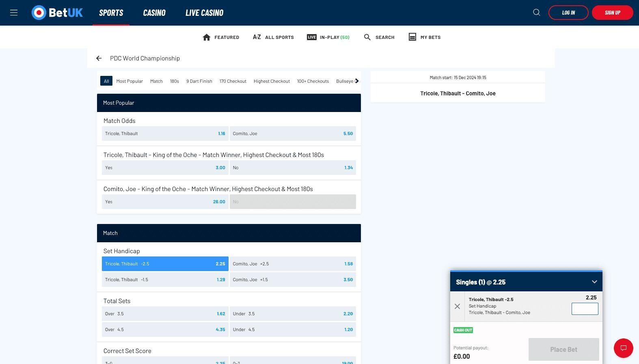Select the Match filter tab

(x=156, y=81)
